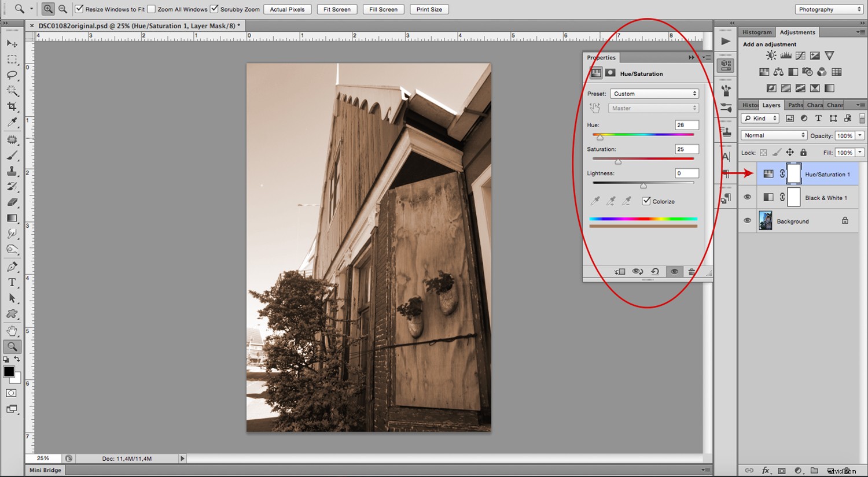Hide the Background layer

pos(747,221)
